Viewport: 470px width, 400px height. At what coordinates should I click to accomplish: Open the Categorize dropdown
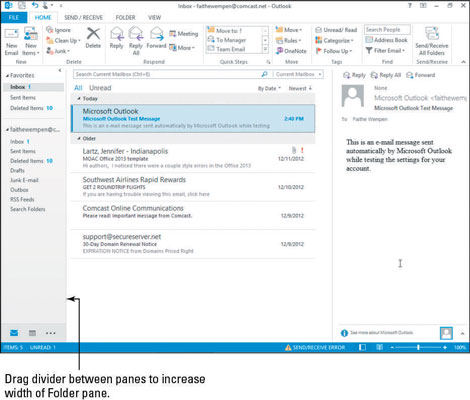(x=334, y=40)
